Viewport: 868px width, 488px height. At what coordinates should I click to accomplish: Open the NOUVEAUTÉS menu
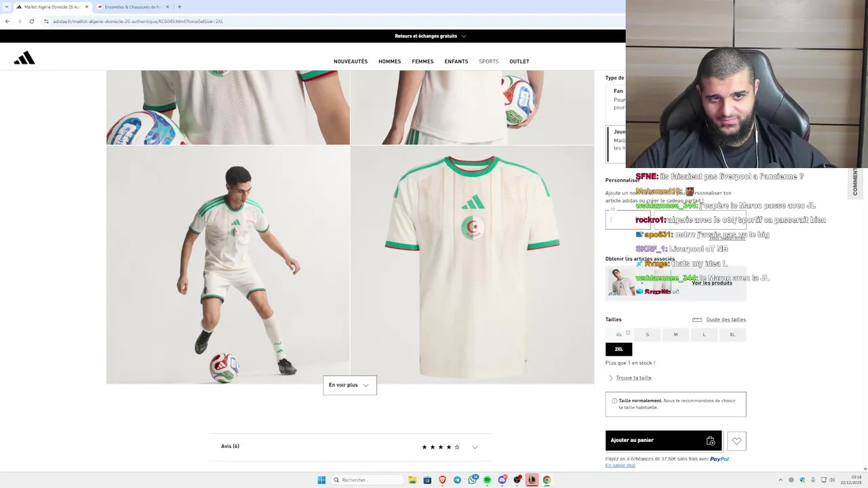click(351, 62)
